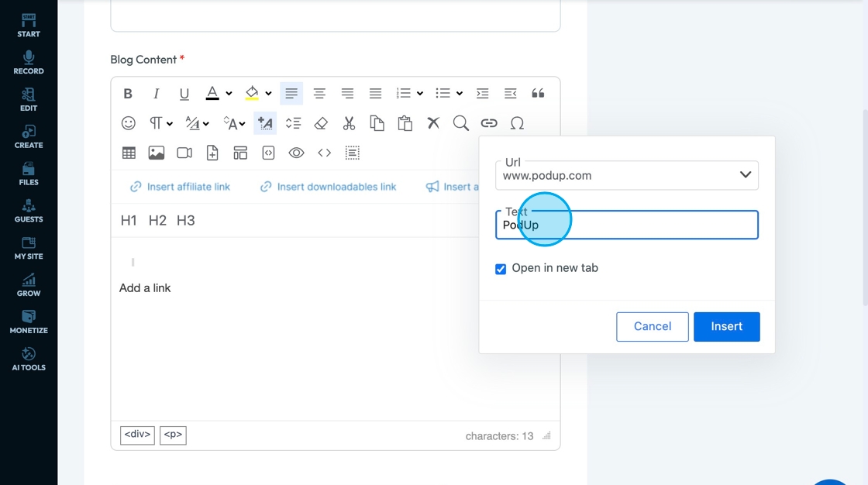Screen dimensions: 868x485
Task: Justify the text
Action: click(375, 94)
